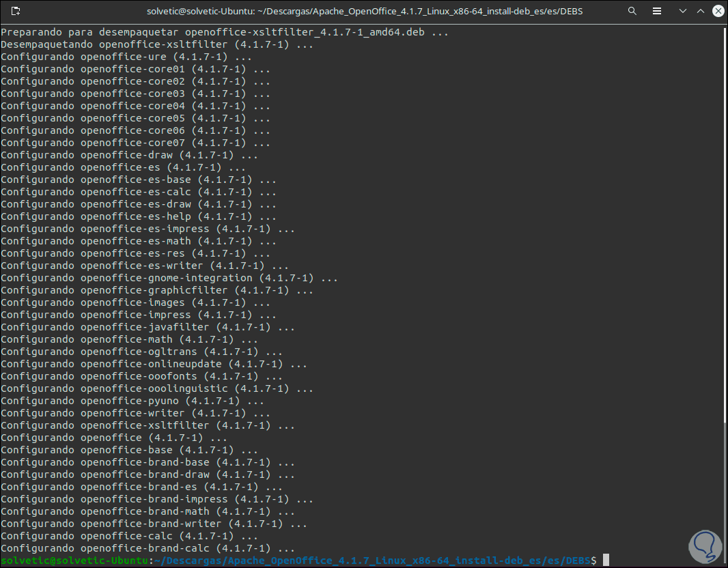Image resolution: width=728 pixels, height=568 pixels.
Task: Click the line 'Configurando openoffice-onlineupdate'
Action: tap(154, 365)
